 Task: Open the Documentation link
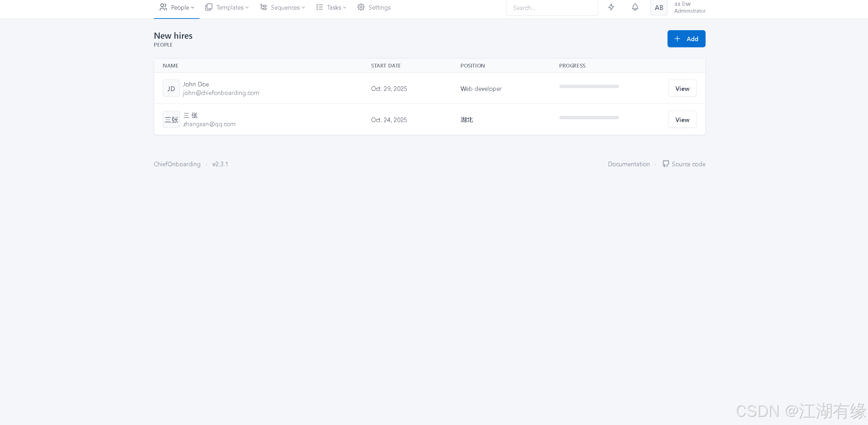coord(628,164)
